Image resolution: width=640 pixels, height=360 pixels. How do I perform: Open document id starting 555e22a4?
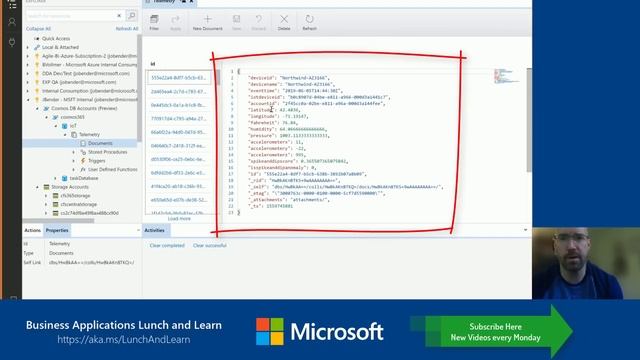[x=178, y=78]
